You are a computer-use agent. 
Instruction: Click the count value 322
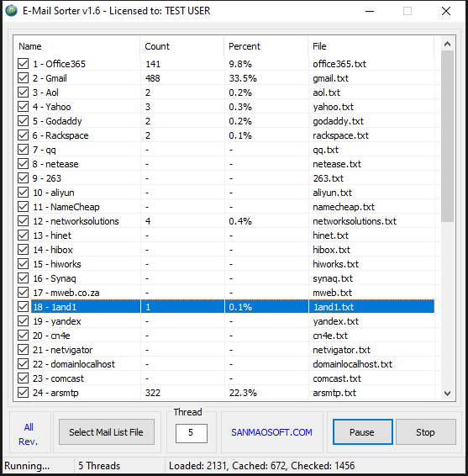point(153,393)
